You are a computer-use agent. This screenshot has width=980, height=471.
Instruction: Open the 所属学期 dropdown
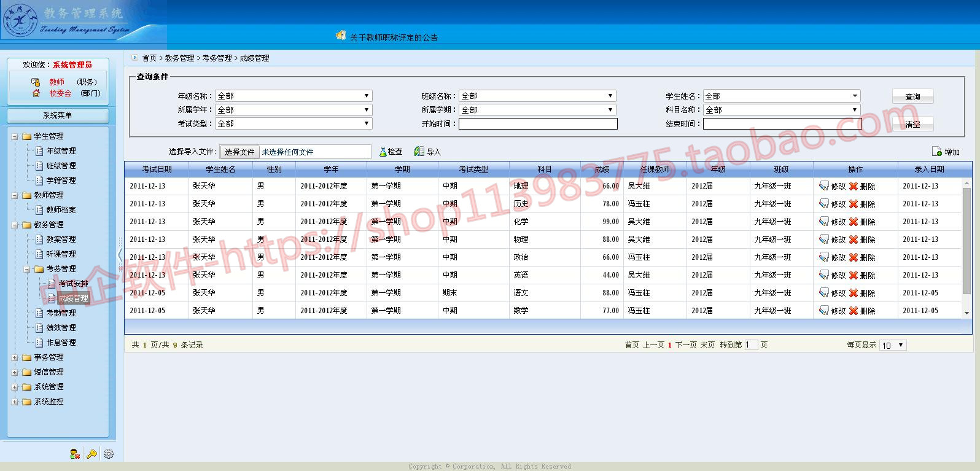click(x=537, y=110)
